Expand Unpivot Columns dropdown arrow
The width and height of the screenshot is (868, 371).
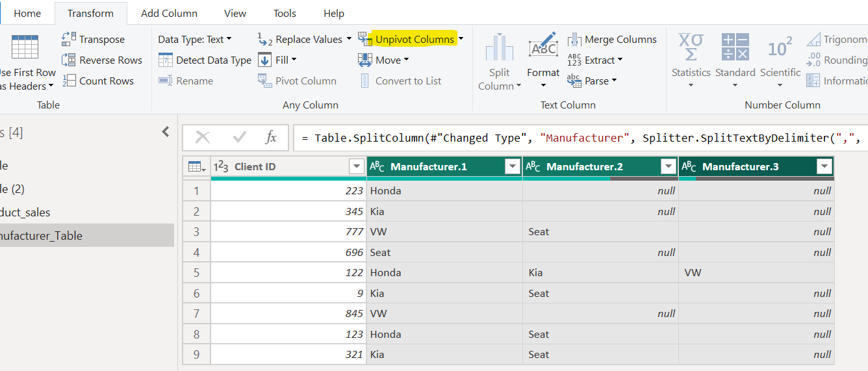[x=461, y=39]
